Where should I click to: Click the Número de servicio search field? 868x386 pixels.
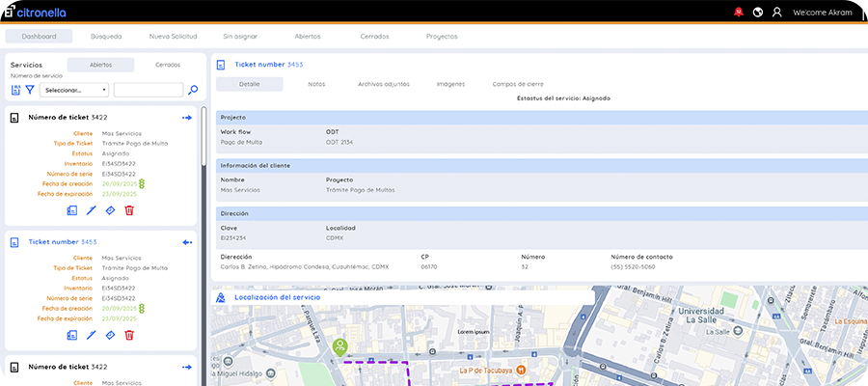pos(148,90)
